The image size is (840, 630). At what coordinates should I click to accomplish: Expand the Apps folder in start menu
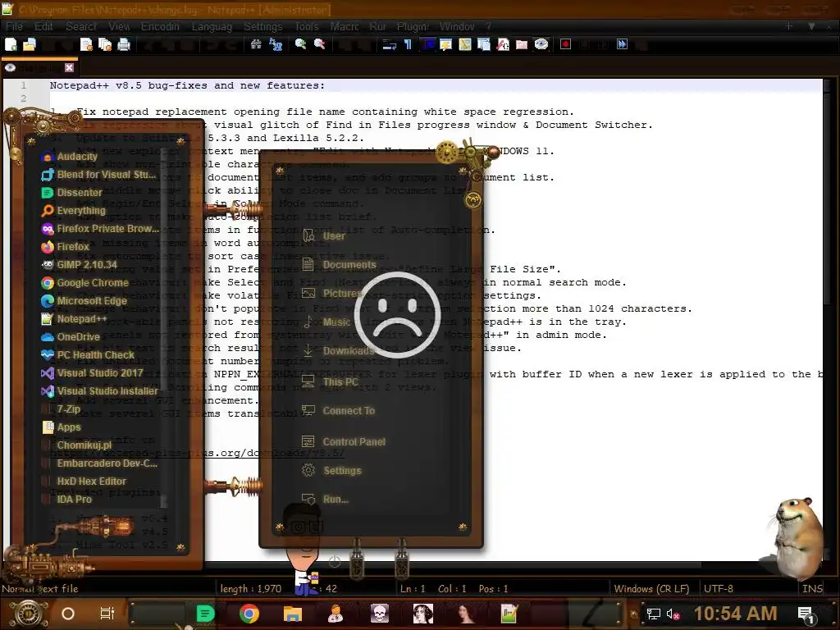pyautogui.click(x=62, y=427)
